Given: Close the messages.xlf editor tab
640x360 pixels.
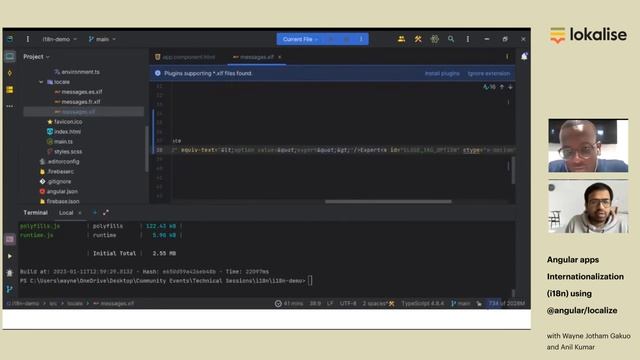Looking at the screenshot, I should tap(280, 57).
